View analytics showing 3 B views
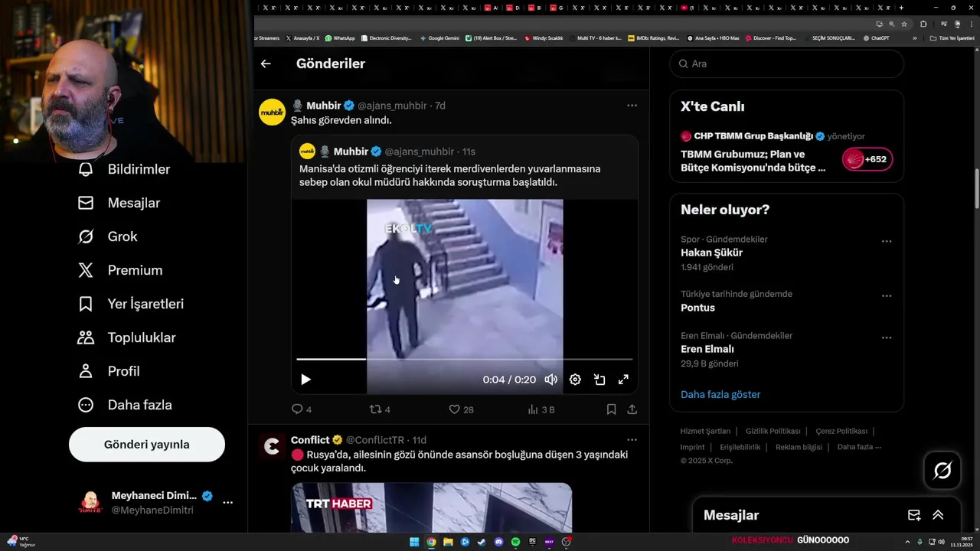Screen dimensions: 980x551 coord(541,409)
